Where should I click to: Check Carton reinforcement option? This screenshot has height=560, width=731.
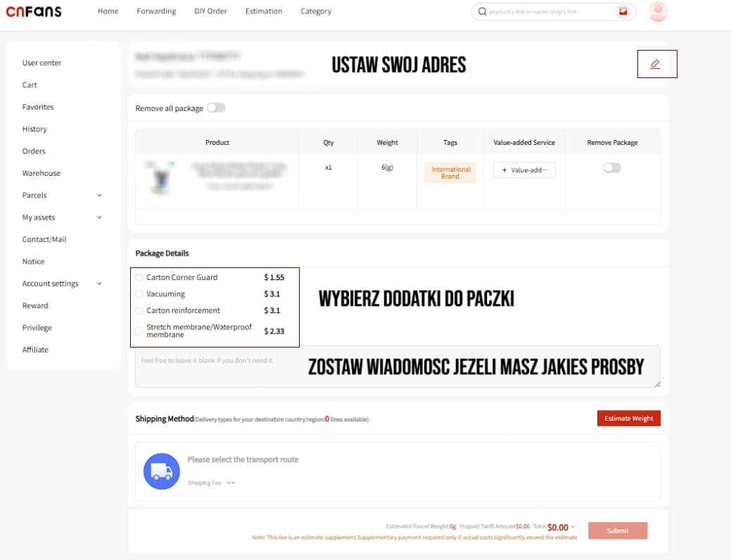click(x=139, y=310)
